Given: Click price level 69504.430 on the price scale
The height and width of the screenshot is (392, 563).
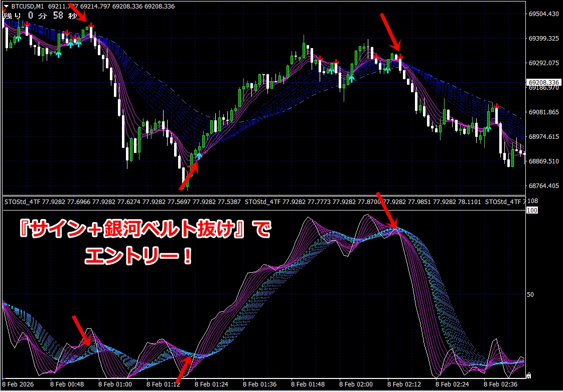Looking at the screenshot, I should pyautogui.click(x=543, y=14).
